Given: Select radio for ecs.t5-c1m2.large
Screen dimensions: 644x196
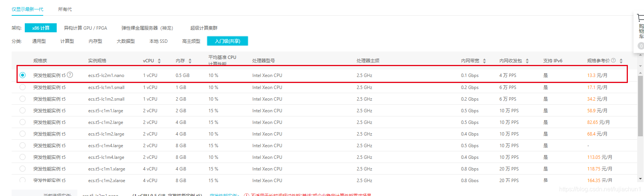Looking at the screenshot, I should coord(23,122).
